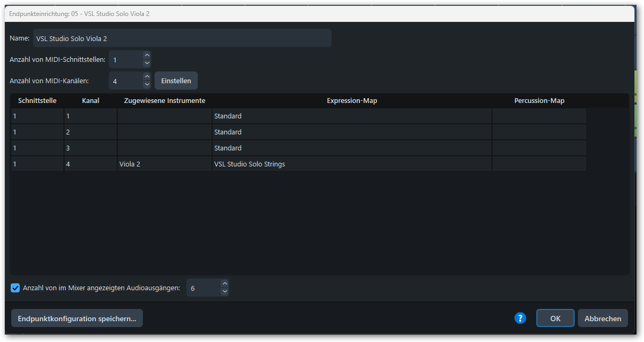
Task: Select the Percussion-Map column header
Action: point(540,100)
